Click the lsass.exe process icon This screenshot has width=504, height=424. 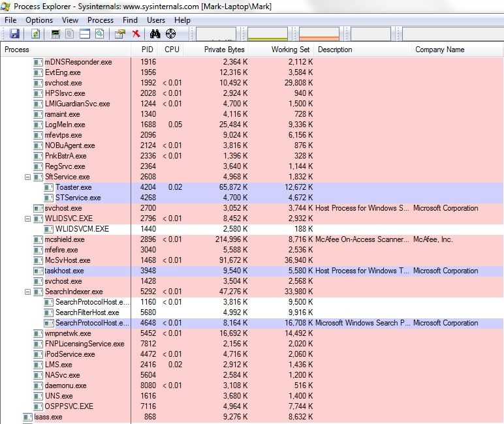(27, 417)
